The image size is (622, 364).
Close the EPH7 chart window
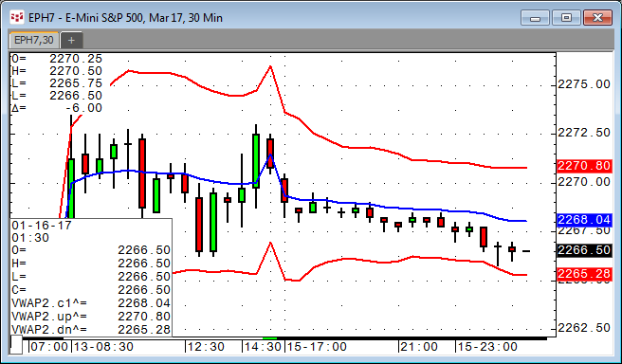point(597,18)
